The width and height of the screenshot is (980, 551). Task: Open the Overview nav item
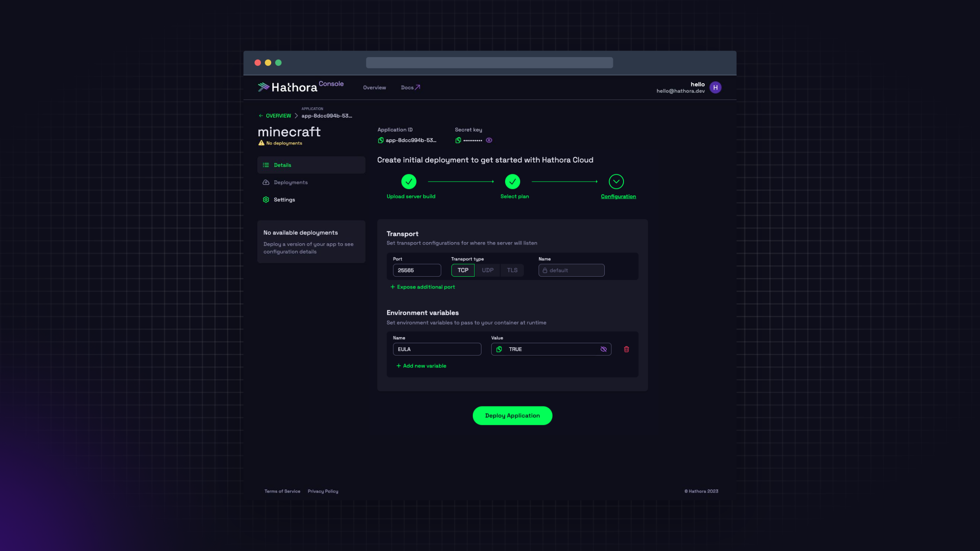click(374, 87)
